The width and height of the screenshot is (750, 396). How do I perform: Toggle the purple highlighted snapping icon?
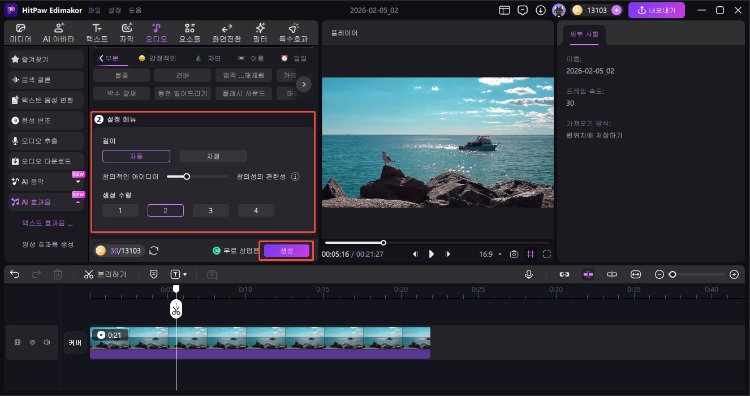click(x=588, y=274)
